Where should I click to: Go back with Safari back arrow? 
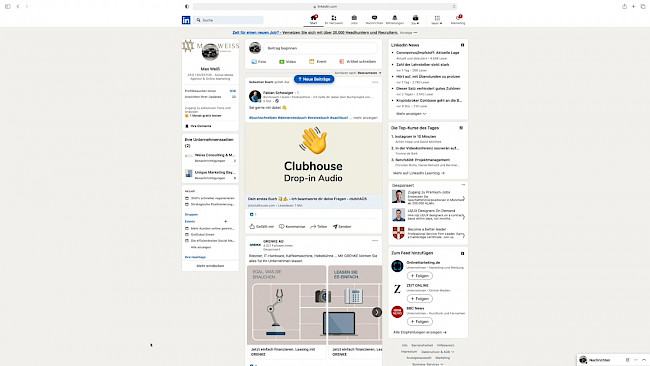pos(18,6)
